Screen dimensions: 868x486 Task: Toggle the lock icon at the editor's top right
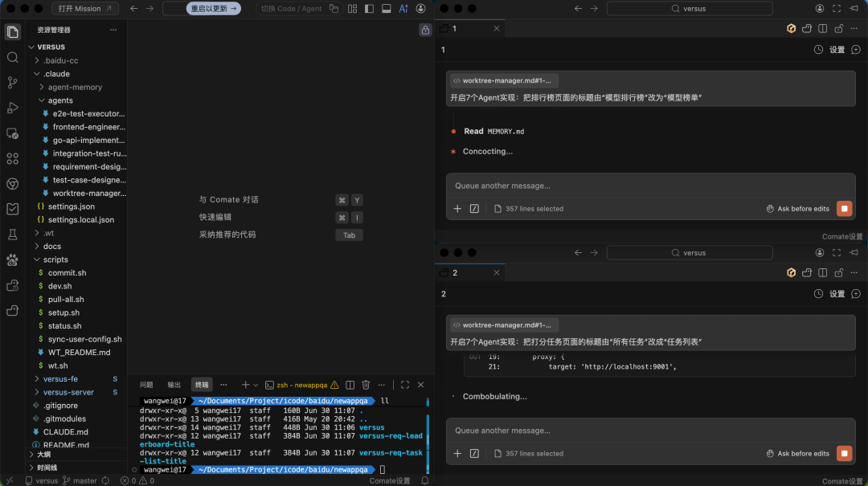click(x=425, y=30)
